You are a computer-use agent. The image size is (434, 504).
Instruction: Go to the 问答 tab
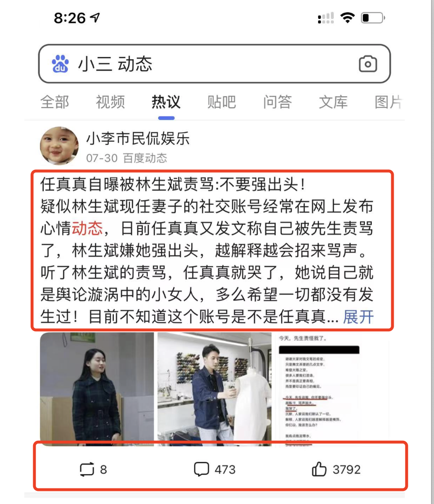coord(277,102)
